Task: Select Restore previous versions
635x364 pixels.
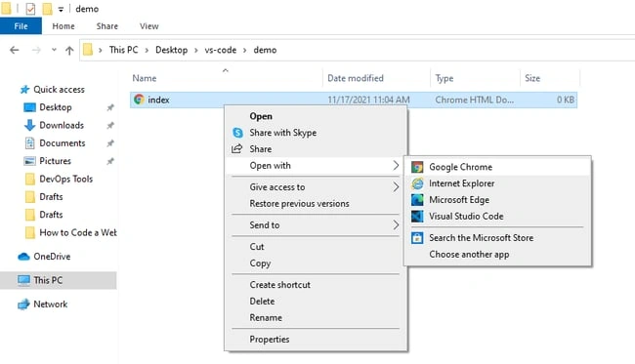Action: click(x=316, y=203)
